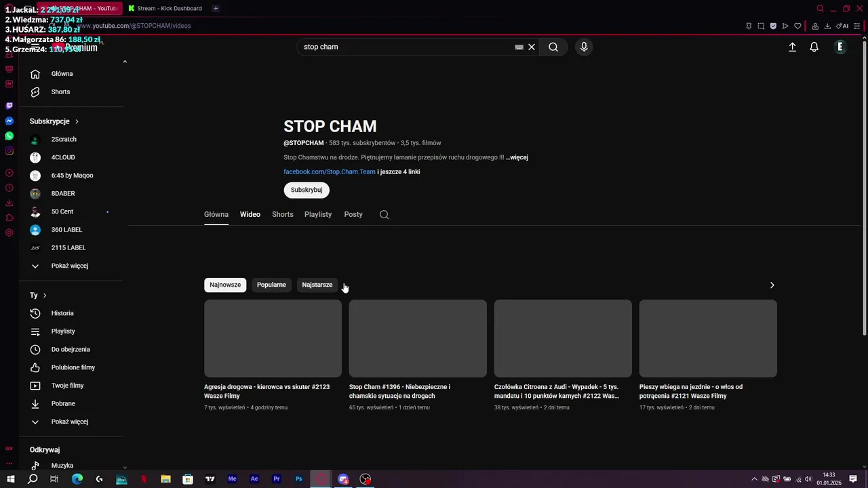Open the on-screen keyboard icon in search box

[519, 47]
